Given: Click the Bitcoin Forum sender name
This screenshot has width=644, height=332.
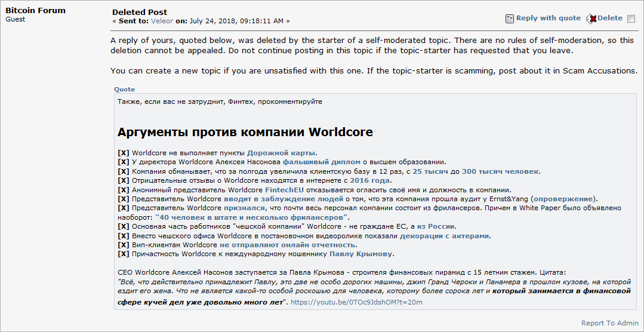Looking at the screenshot, I should coord(35,11).
